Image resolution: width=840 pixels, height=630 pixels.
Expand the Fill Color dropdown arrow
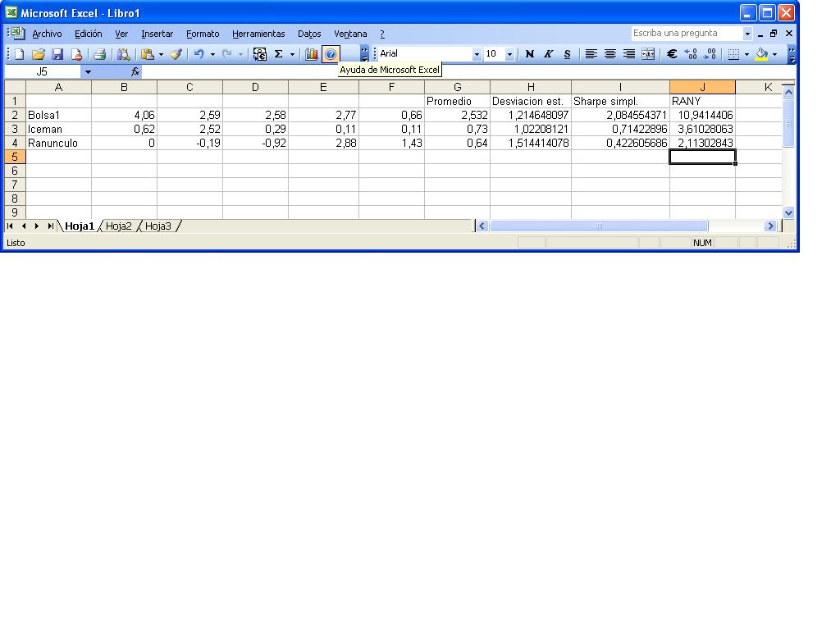pos(774,54)
